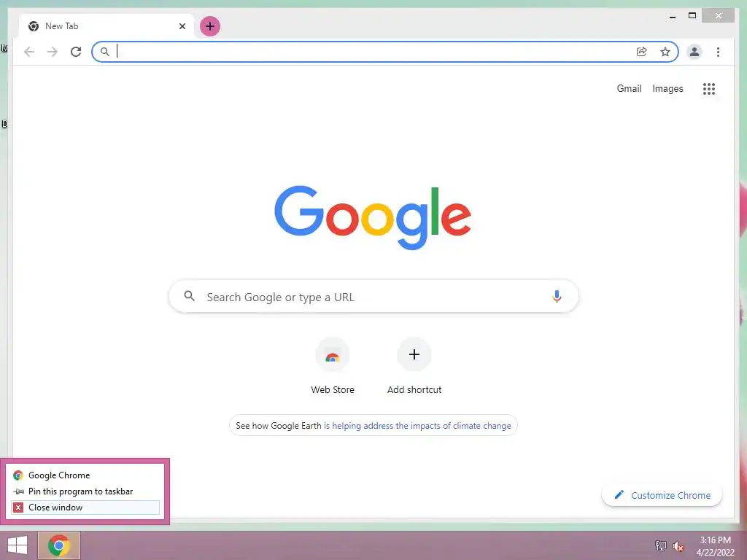747x560 pixels.
Task: Open the profile avatar menu
Action: (694, 52)
